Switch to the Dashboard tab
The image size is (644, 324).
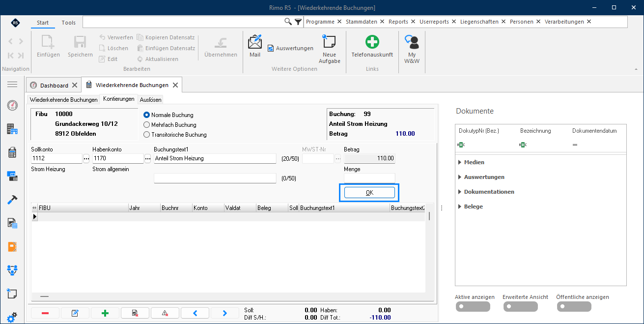pyautogui.click(x=54, y=85)
